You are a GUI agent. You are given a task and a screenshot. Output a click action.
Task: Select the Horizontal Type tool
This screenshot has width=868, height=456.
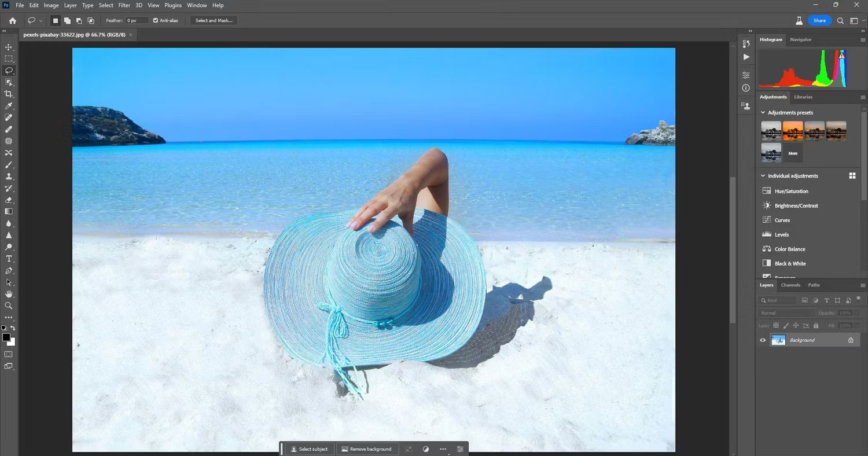click(9, 259)
